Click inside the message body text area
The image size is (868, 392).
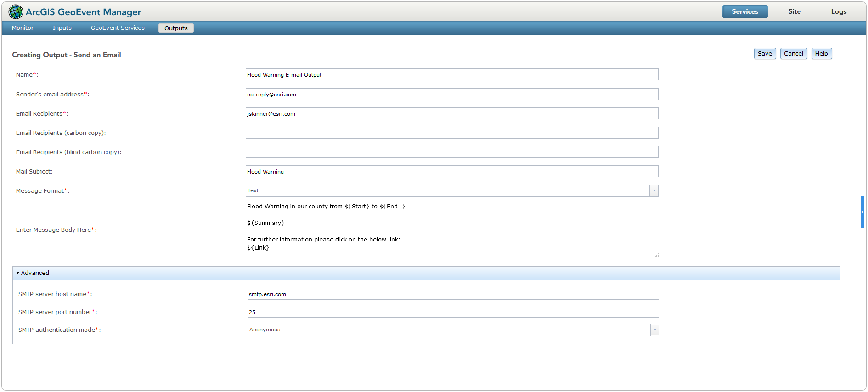[453, 230]
